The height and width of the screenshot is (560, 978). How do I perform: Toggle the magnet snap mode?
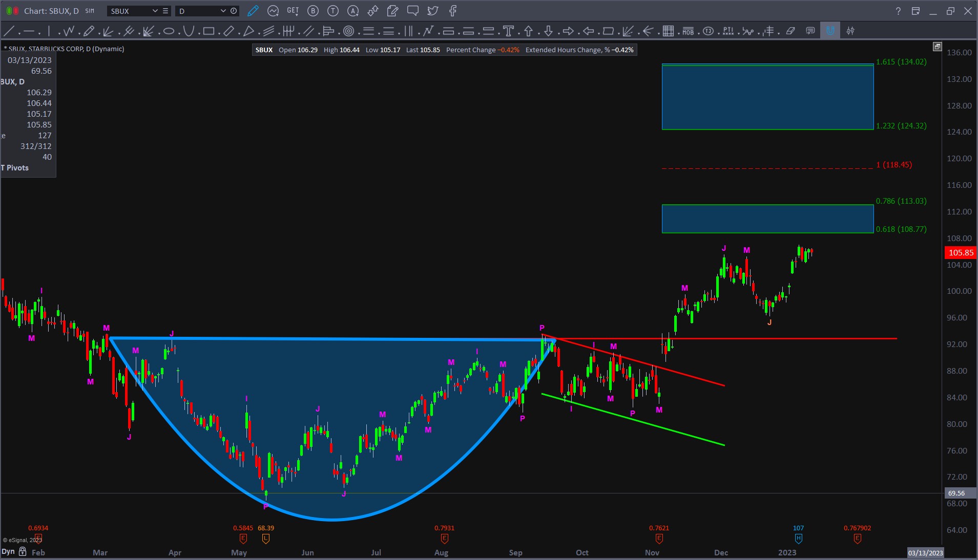tap(830, 31)
